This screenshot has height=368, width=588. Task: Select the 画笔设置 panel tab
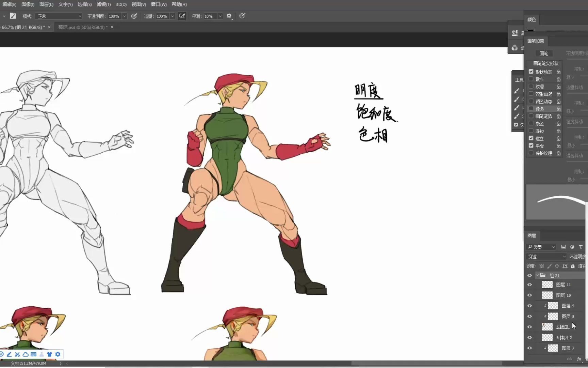pos(536,41)
